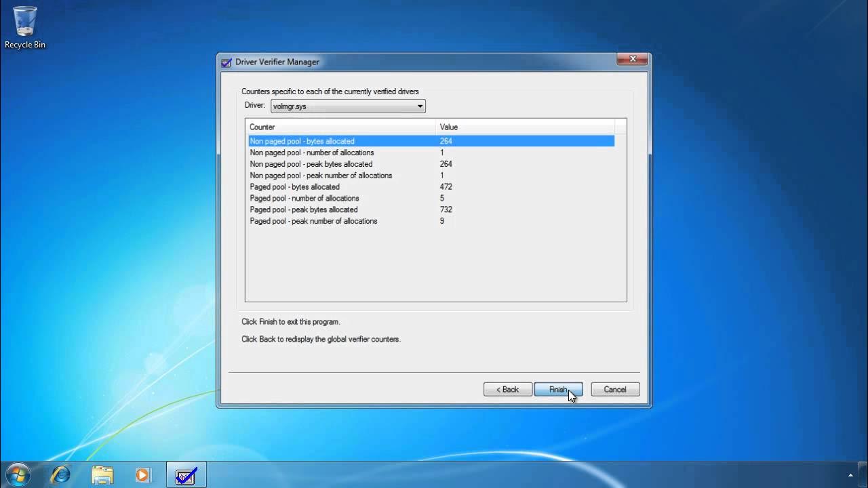
Task: Click the Driver Verifier Manager title icon
Action: 226,62
